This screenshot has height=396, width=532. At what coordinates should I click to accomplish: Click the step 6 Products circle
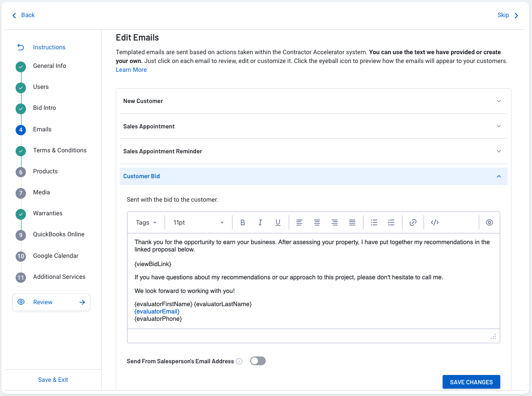(21, 172)
